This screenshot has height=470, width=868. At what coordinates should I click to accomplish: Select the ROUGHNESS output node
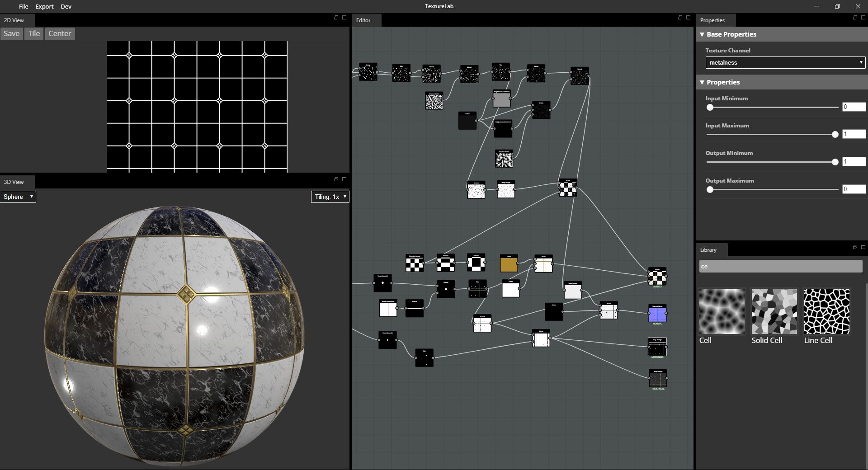click(x=657, y=379)
